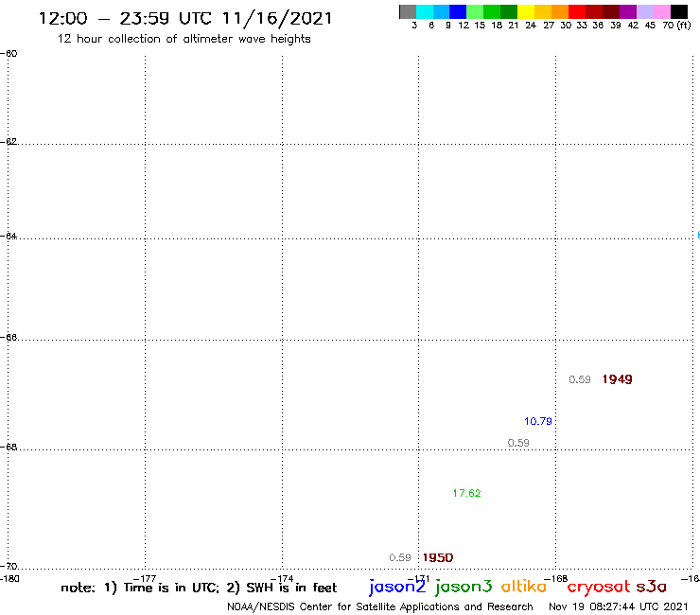Click the legend number 36
This screenshot has width=700, height=615.
(598, 26)
